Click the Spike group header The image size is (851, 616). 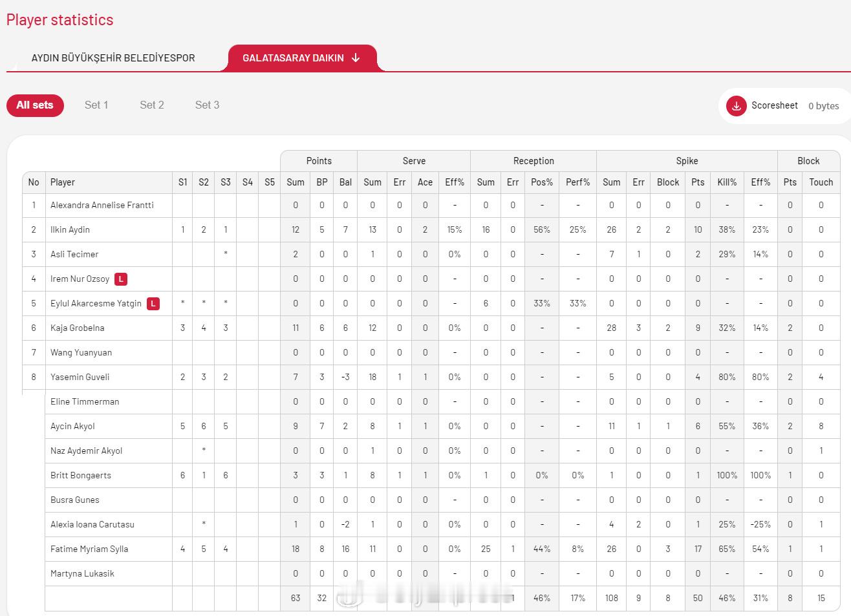pos(687,161)
